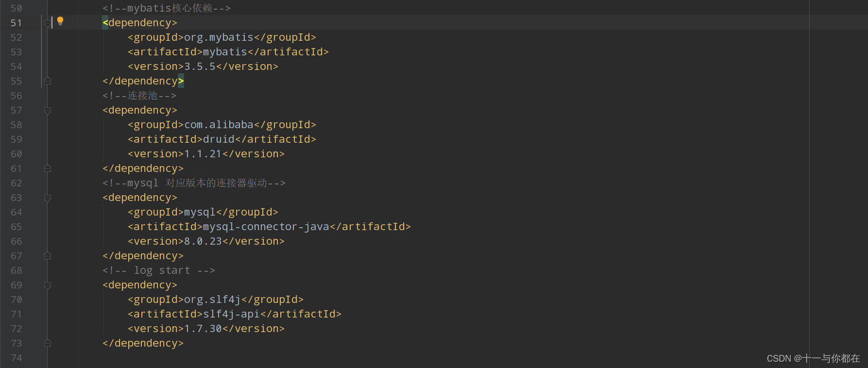This screenshot has width=868, height=368.
Task: Click closing dependency tag on line 73
Action: [x=143, y=343]
